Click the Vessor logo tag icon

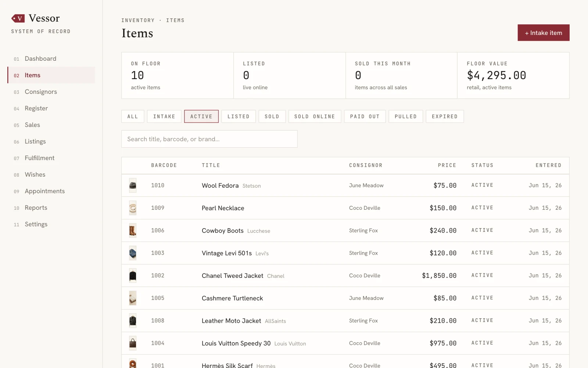(18, 18)
